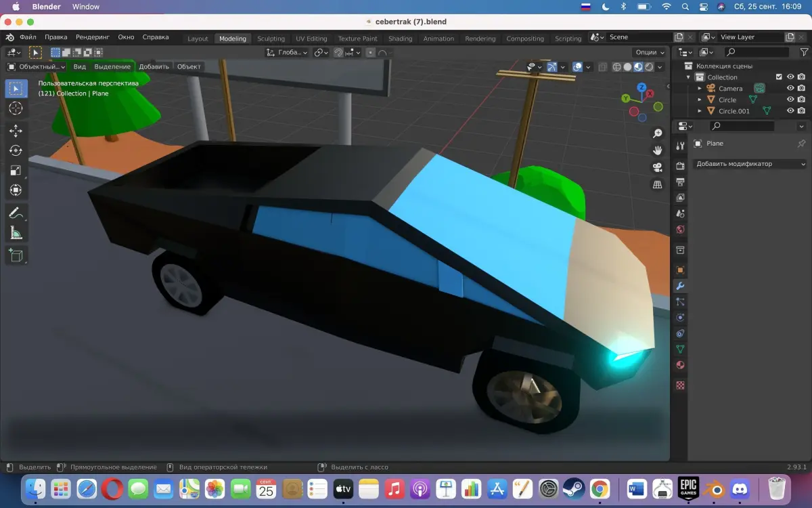The height and width of the screenshot is (508, 812).
Task: Click the pan hand viewport button
Action: 657,150
